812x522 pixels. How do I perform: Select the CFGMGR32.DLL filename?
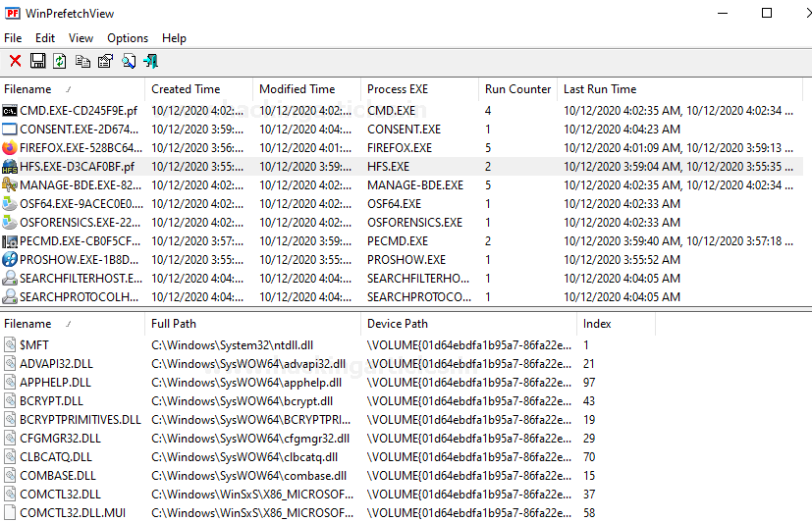(x=61, y=439)
